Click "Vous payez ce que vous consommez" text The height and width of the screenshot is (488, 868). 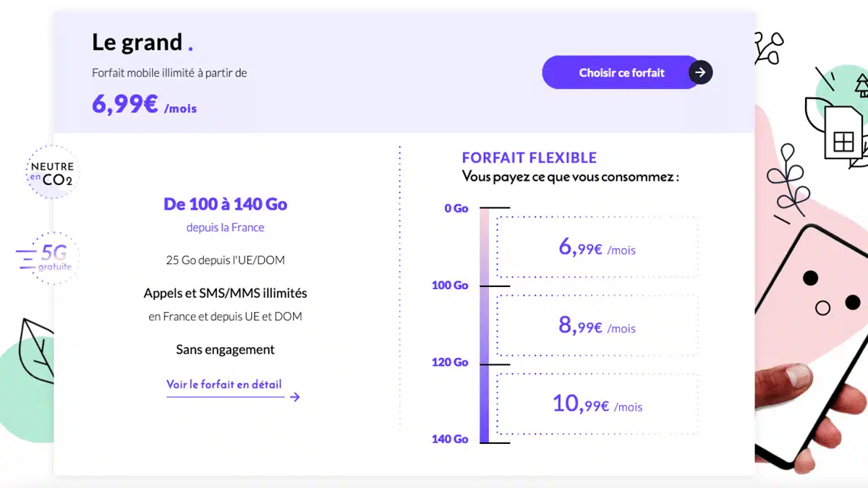tap(570, 176)
